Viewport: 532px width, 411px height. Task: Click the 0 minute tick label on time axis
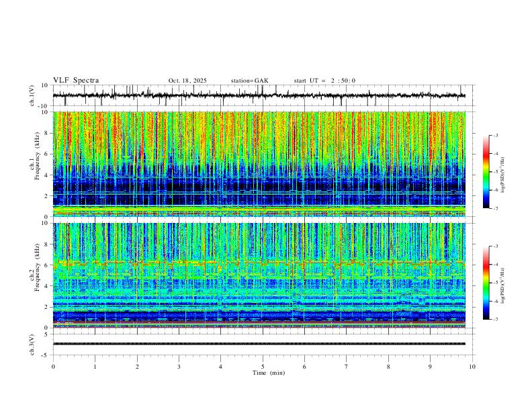[x=53, y=367]
